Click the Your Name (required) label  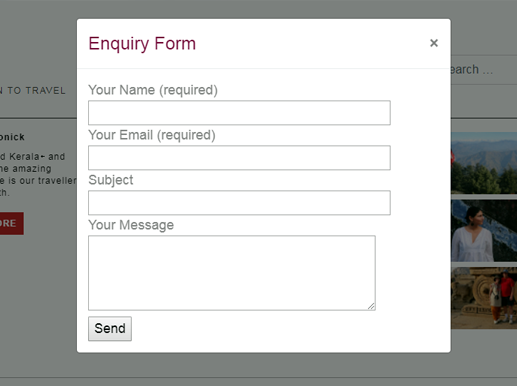pos(153,90)
